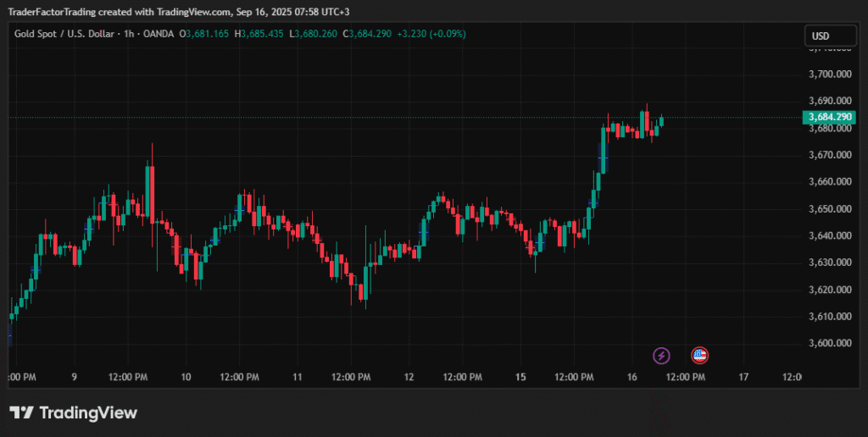Click the 3,610.000 price axis label
Screen dimensions: 868x437
tap(830, 317)
